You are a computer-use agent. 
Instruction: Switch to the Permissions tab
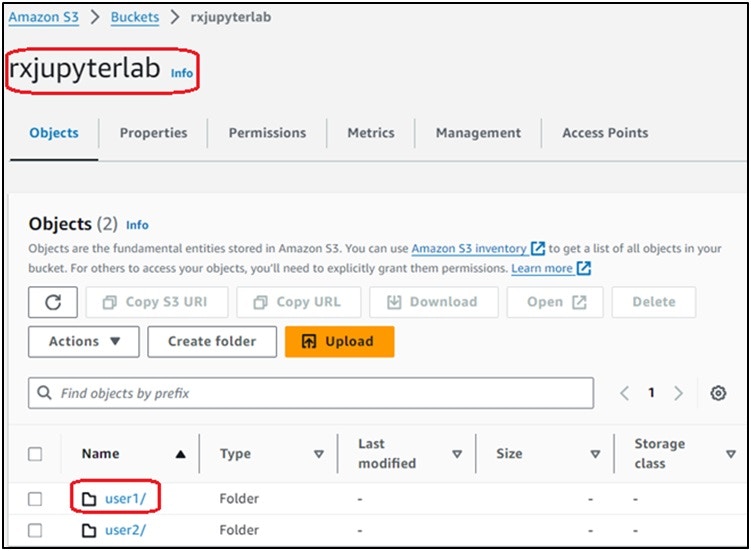click(267, 133)
